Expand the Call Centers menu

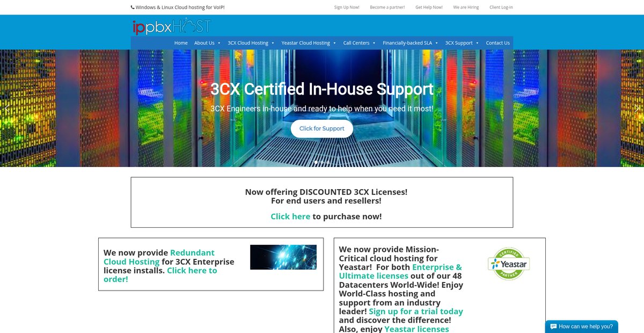tap(360, 43)
